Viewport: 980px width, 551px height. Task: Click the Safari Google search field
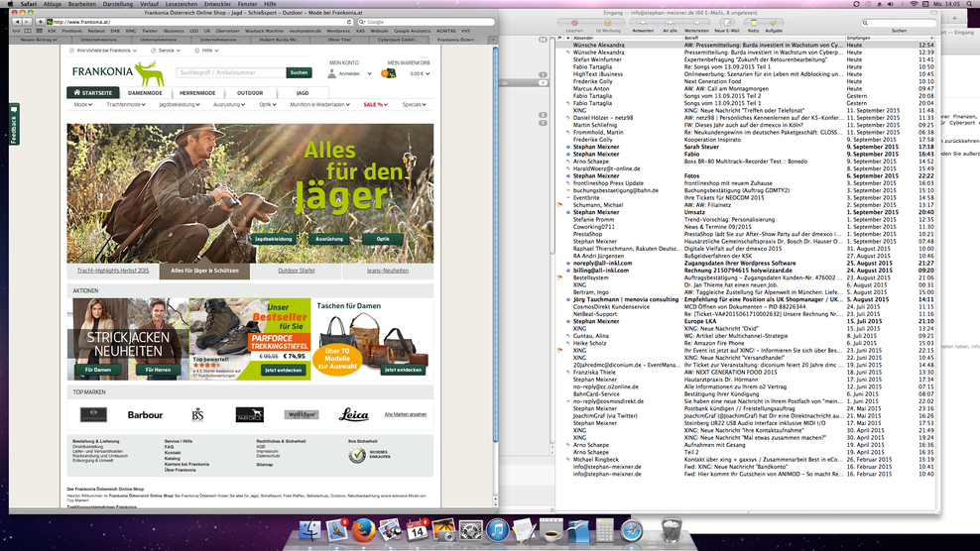point(427,22)
